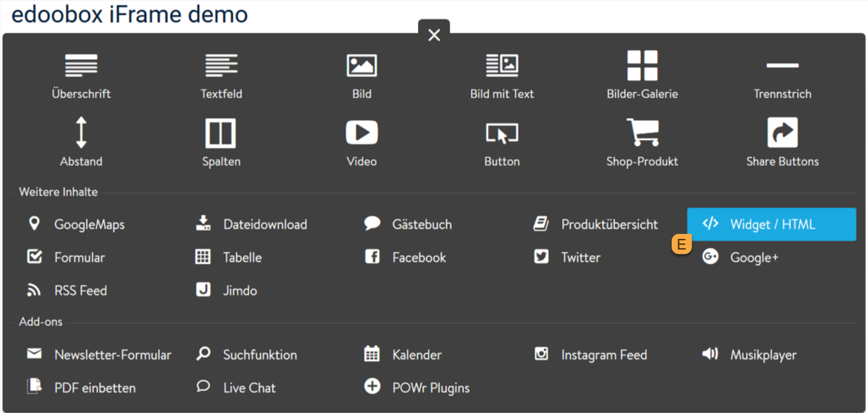Insert a Video element
Viewport: 868px width, 413px height.
[x=361, y=142]
